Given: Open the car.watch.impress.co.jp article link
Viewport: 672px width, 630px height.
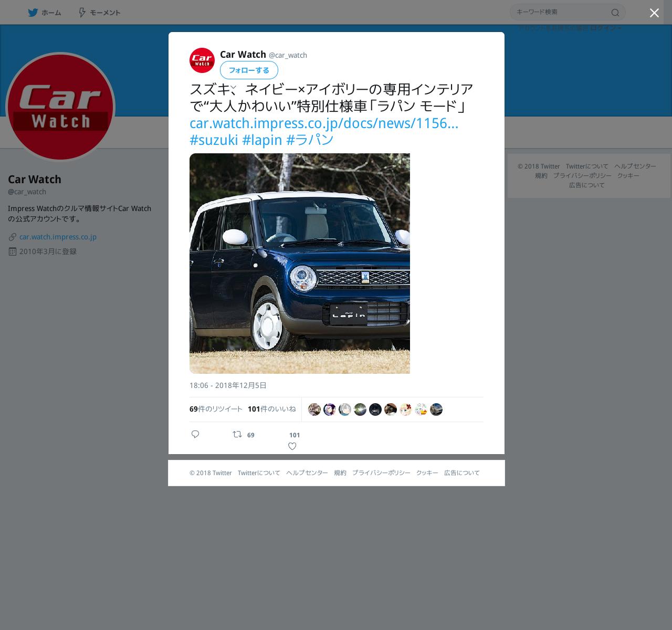Looking at the screenshot, I should pyautogui.click(x=324, y=123).
